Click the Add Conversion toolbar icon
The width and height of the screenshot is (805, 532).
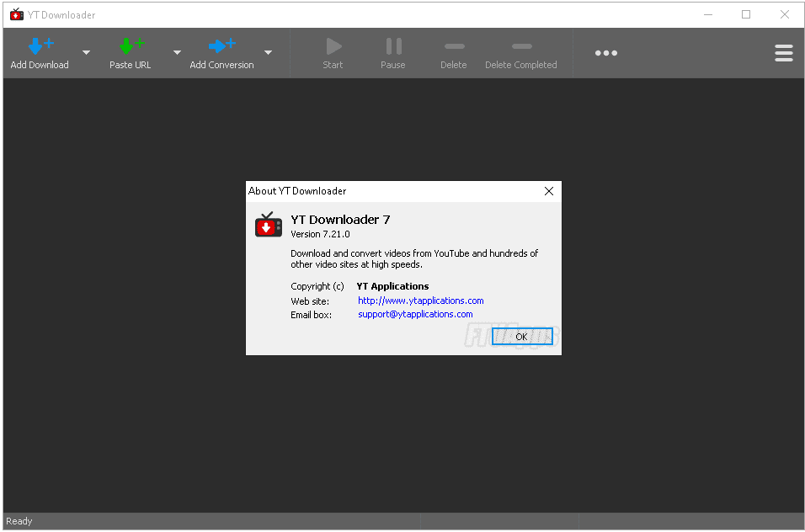(221, 46)
